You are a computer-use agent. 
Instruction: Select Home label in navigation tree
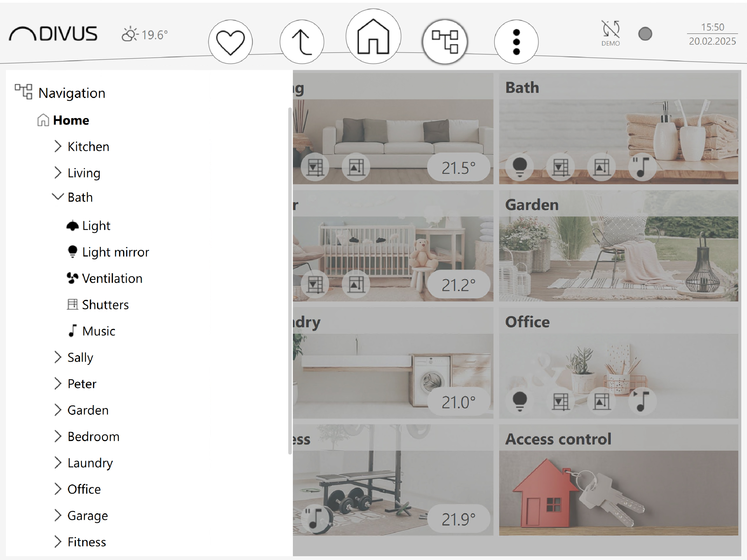coord(71,120)
